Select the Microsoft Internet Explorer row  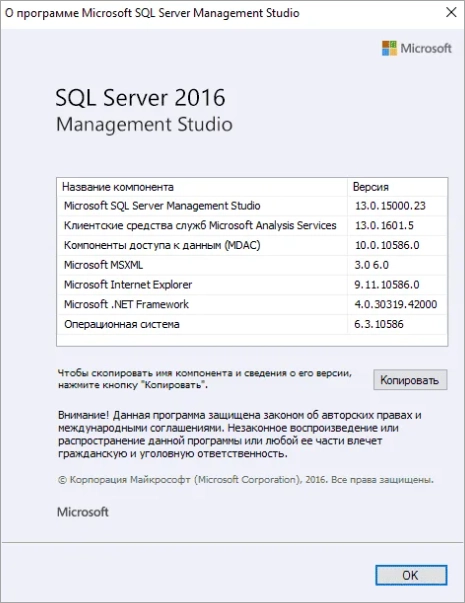(252, 285)
